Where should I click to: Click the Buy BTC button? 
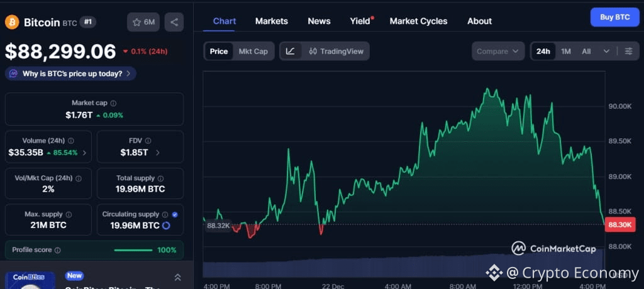point(615,17)
